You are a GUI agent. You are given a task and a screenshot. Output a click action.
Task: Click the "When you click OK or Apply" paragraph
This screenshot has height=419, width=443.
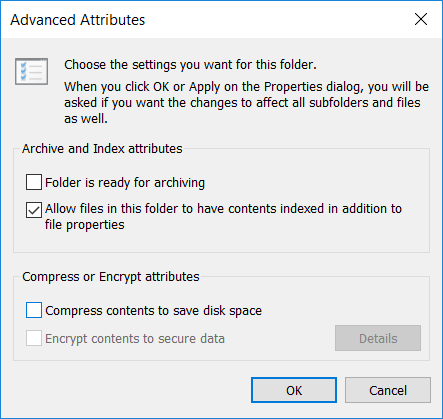(246, 102)
